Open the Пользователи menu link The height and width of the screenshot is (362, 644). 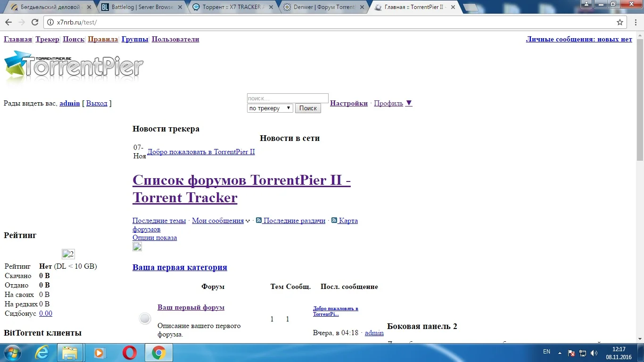point(175,39)
